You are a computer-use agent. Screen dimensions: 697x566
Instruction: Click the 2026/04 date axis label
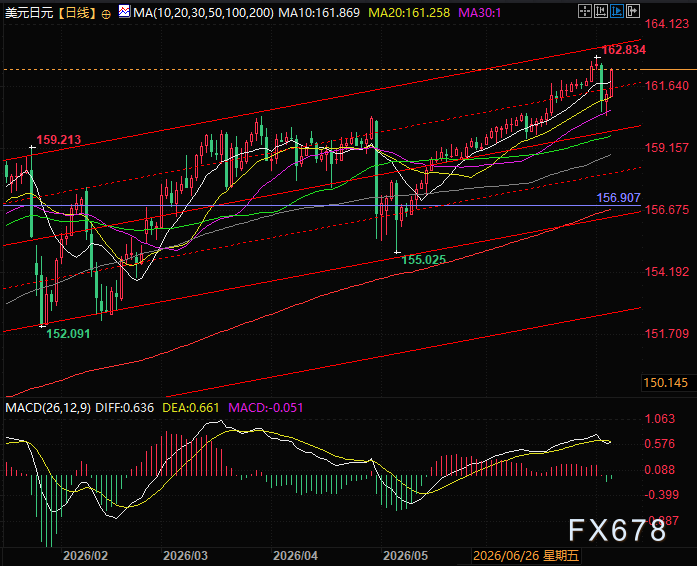(295, 556)
